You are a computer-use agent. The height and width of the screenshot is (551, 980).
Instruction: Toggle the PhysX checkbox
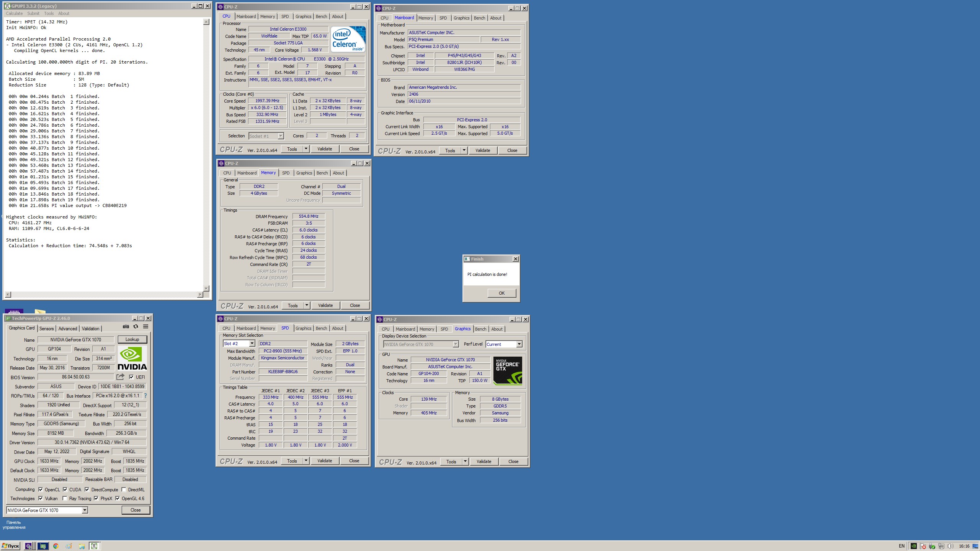point(96,498)
